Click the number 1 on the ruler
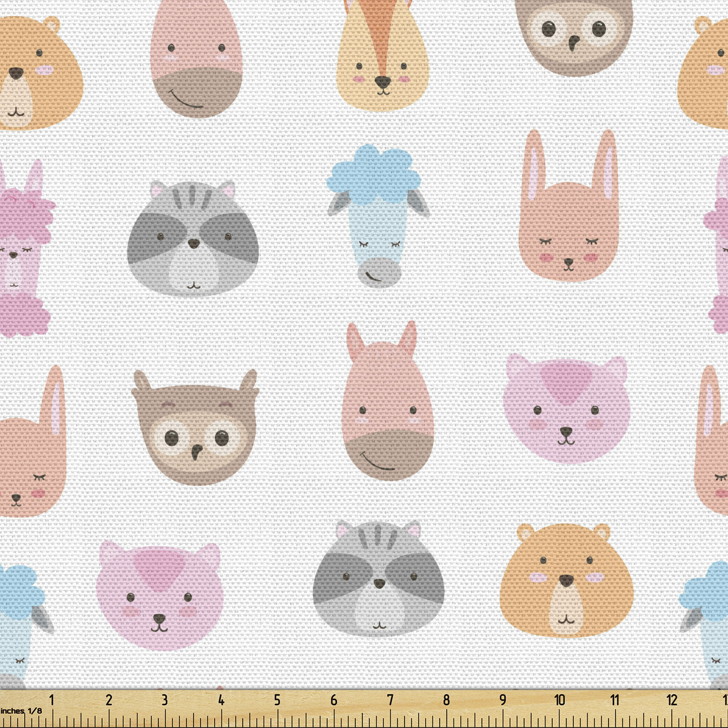 52,700
